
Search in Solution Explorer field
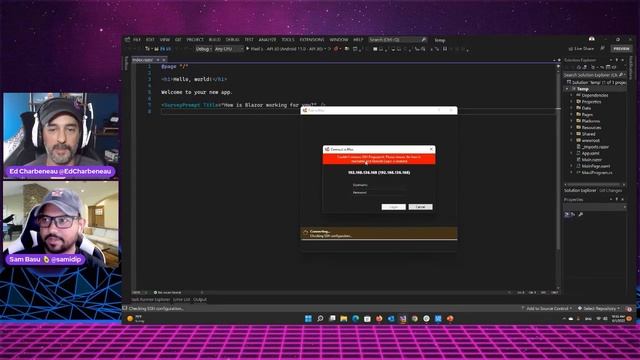[594, 75]
